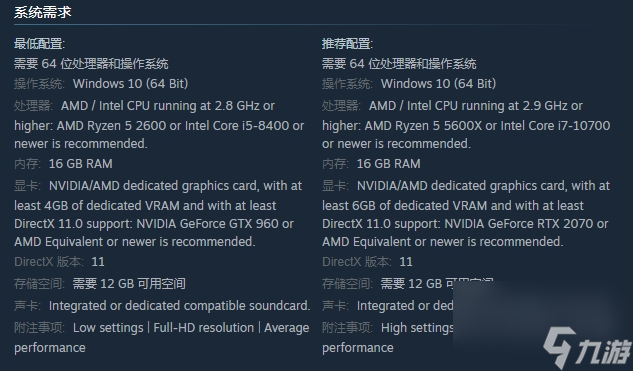This screenshot has width=633, height=371.
Task: Click minimum 处理器 label text
Action: (34, 106)
